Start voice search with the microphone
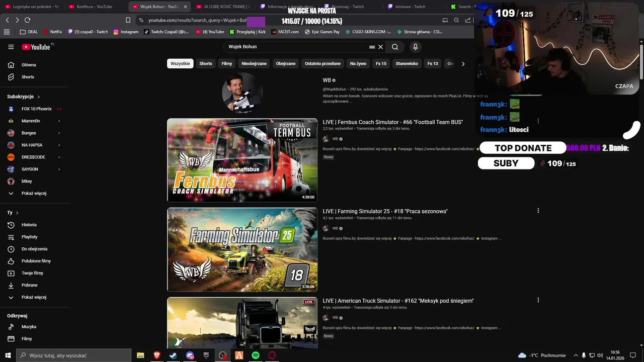Viewport: 644px width, 362px height. click(415, 47)
